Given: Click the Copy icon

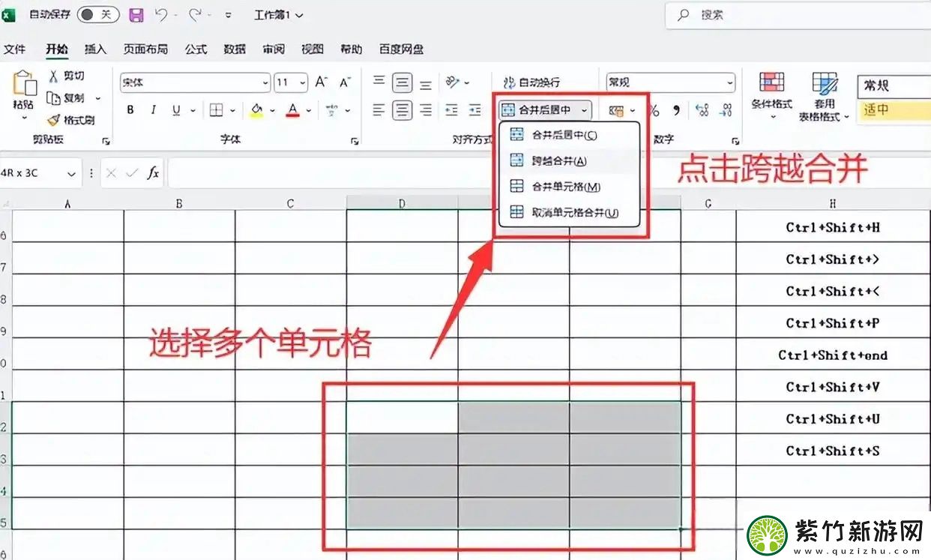Looking at the screenshot, I should [53, 98].
